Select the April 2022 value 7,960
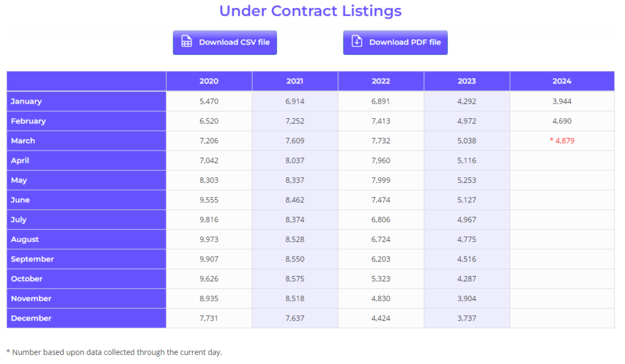Image resolution: width=625 pixels, height=364 pixels. (381, 160)
